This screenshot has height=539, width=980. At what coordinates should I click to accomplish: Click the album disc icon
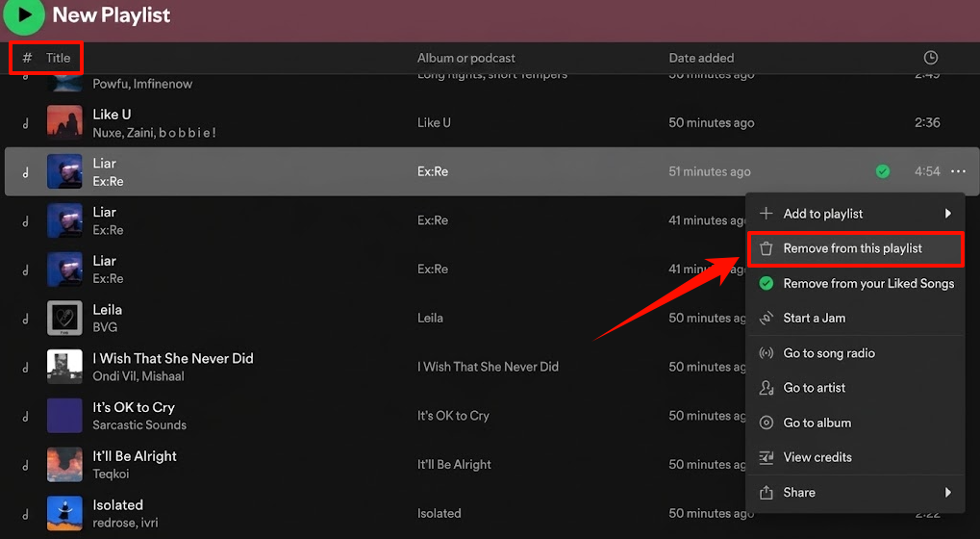[x=766, y=423]
